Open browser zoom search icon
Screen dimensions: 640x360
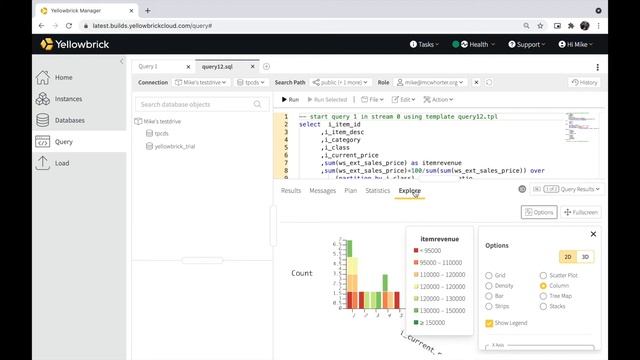[x=527, y=26]
